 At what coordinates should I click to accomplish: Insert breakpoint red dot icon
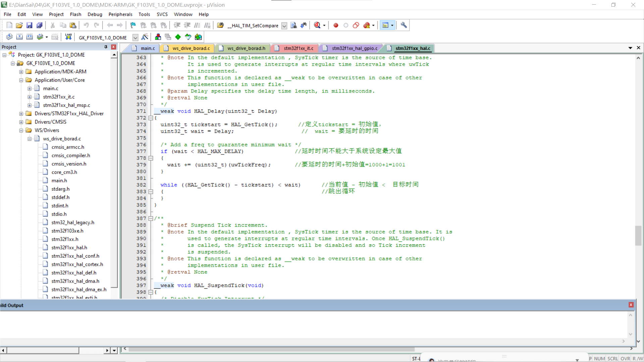pos(336,25)
